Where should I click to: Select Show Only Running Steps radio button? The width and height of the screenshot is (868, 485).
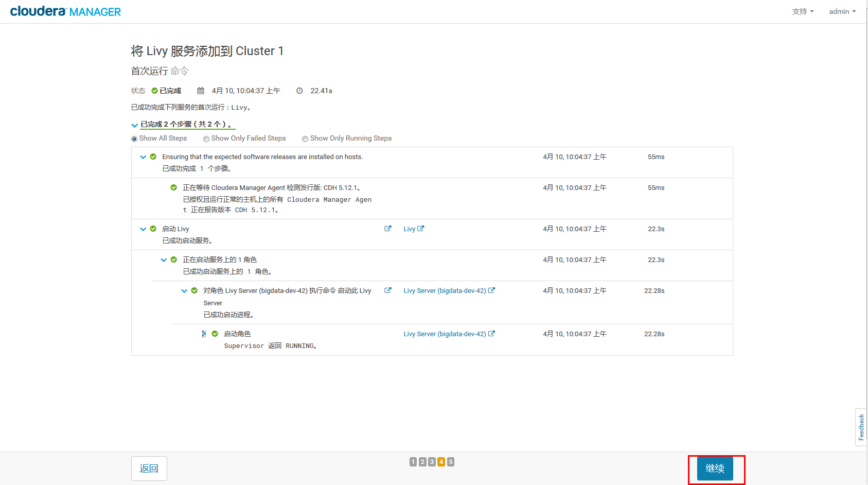305,139
